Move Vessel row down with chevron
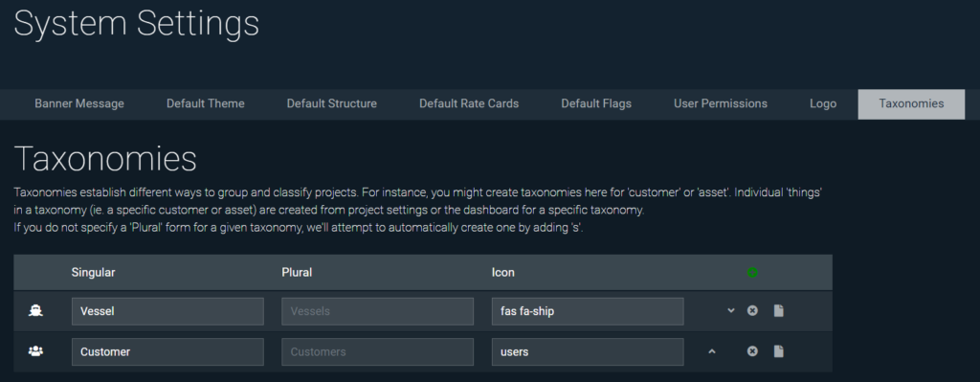 [730, 311]
